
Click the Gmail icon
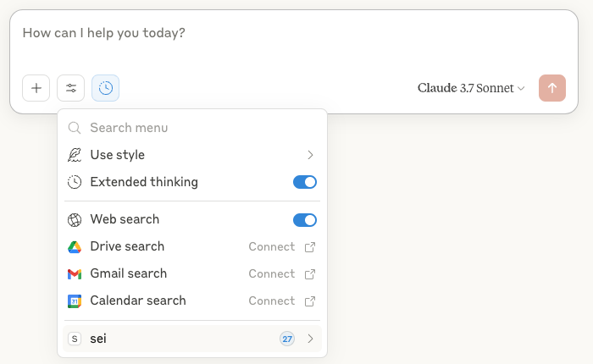coord(75,274)
